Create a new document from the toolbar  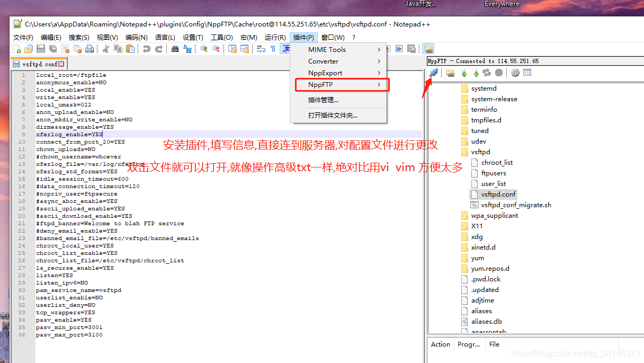pyautogui.click(x=17, y=49)
